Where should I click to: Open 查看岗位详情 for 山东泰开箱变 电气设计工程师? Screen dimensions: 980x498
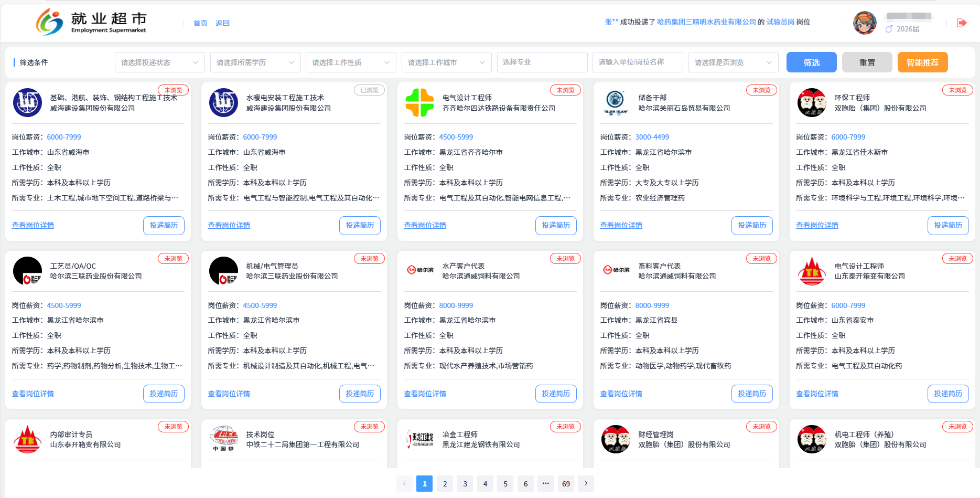pyautogui.click(x=817, y=394)
